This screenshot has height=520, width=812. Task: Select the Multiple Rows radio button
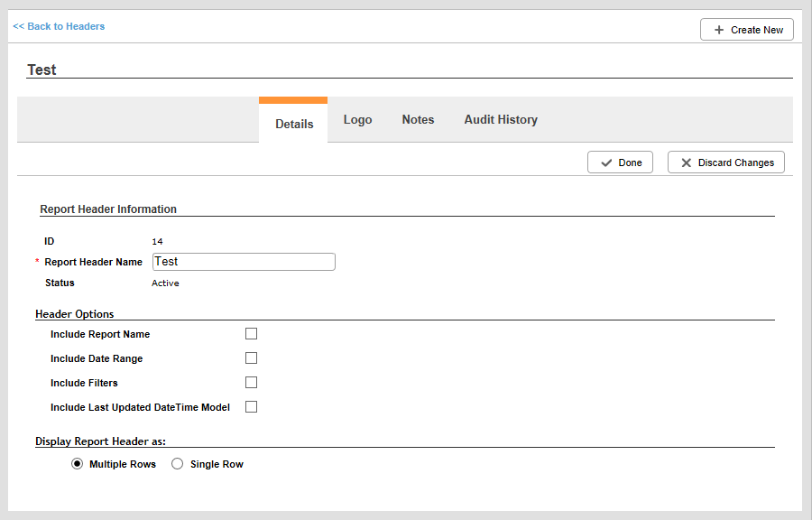pos(77,463)
